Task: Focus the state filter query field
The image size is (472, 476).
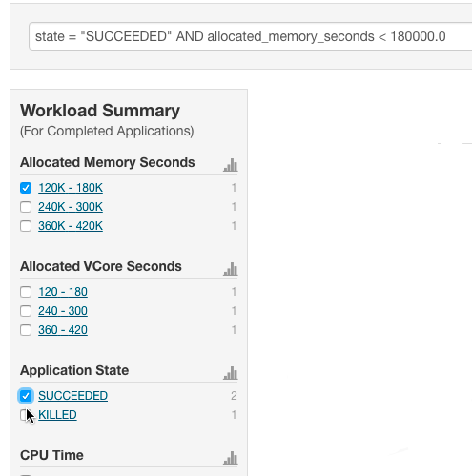Action: click(x=251, y=36)
